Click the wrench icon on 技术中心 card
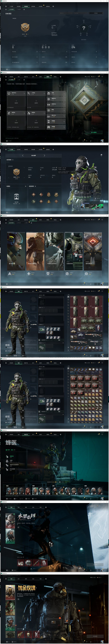 click(x=24, y=94)
